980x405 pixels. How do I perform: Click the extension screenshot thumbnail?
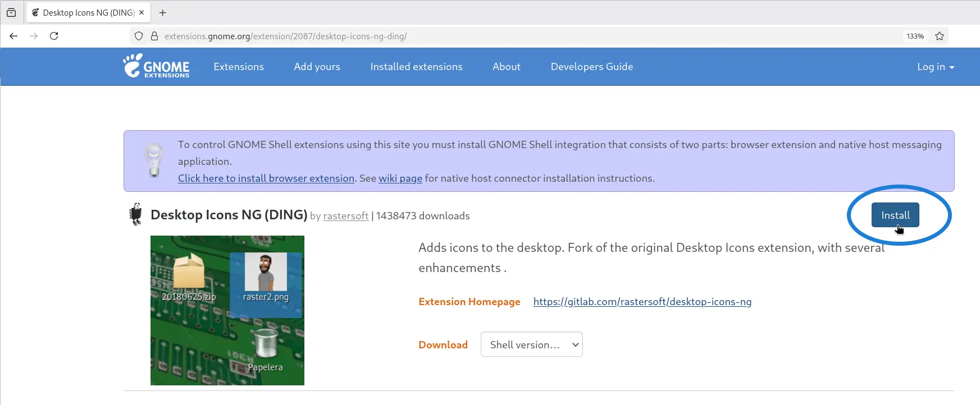pos(227,310)
